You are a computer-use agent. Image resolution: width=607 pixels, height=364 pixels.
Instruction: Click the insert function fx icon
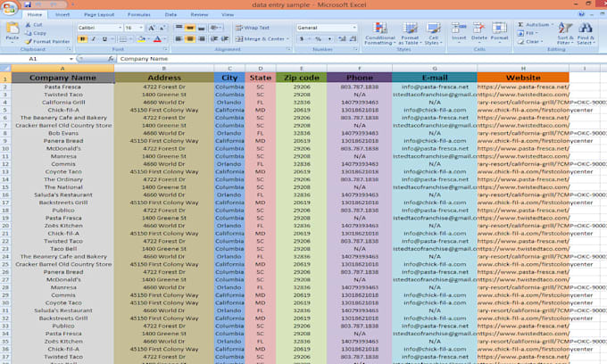tap(111, 59)
